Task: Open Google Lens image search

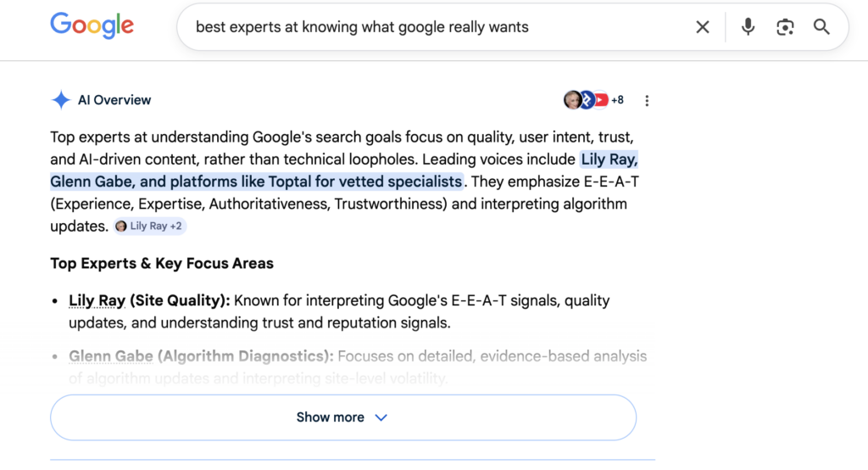Action: tap(785, 27)
